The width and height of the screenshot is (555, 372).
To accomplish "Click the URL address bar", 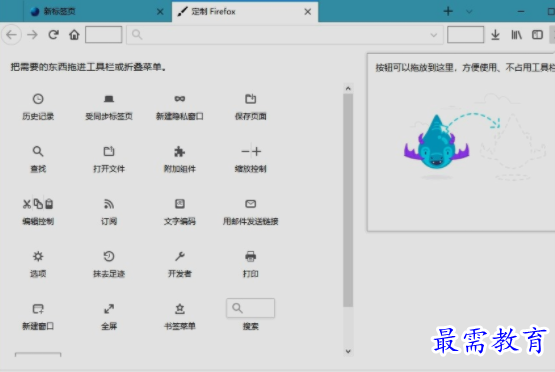I will [x=285, y=35].
